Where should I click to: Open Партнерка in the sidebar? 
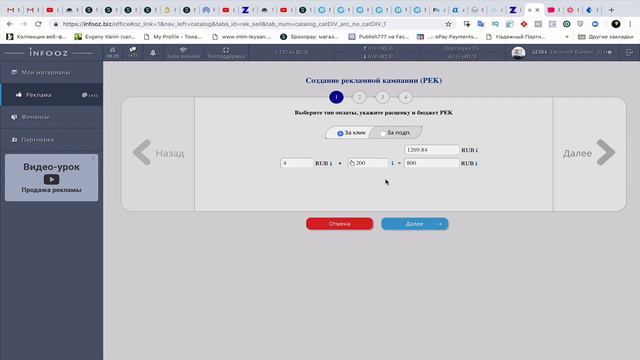pyautogui.click(x=51, y=140)
